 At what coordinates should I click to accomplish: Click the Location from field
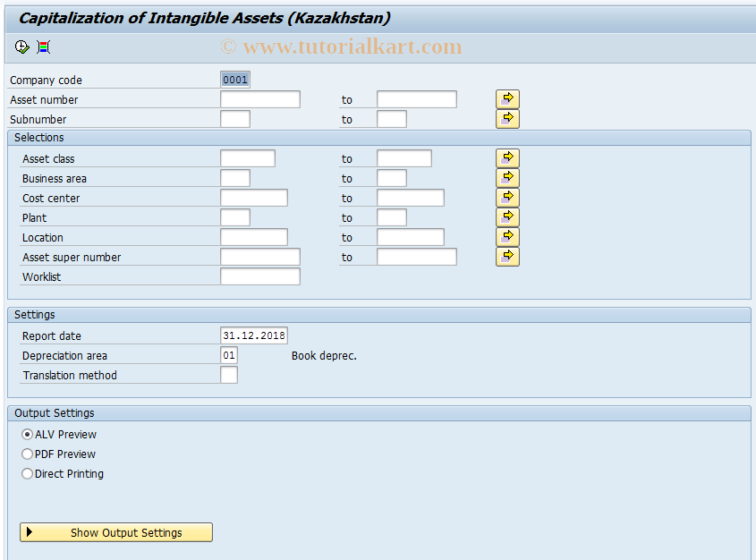pos(254,238)
